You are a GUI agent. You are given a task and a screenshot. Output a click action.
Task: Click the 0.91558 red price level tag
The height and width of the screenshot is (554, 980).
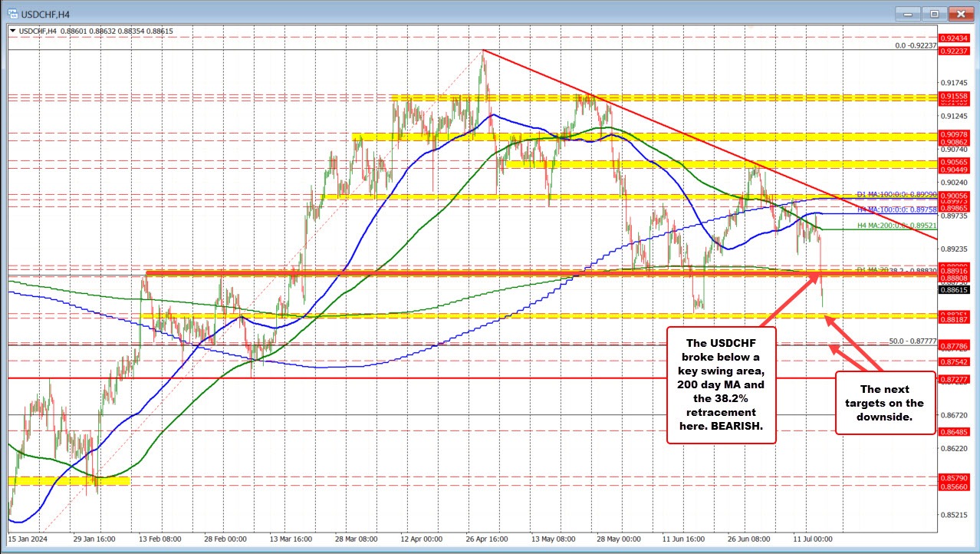(x=954, y=97)
